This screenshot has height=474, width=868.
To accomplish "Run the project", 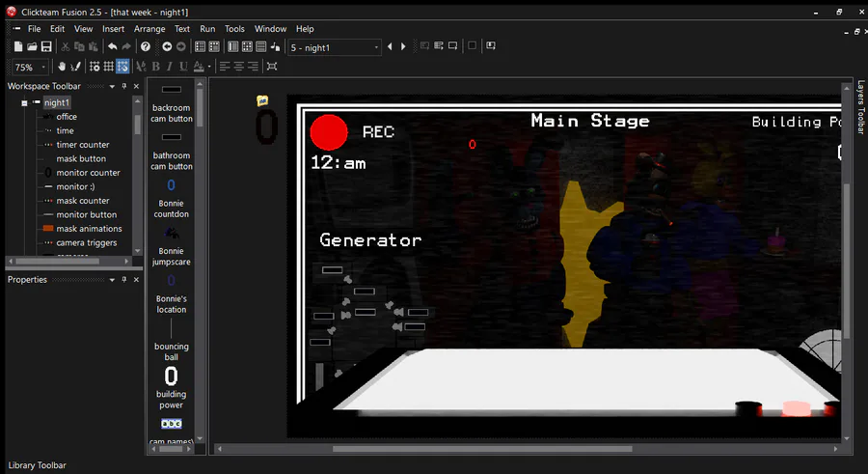I will 425,46.
